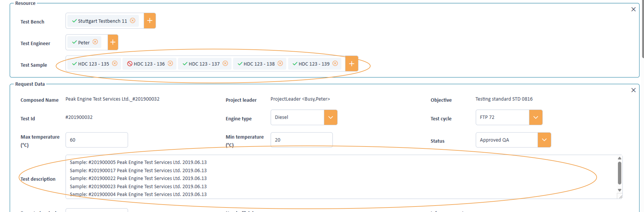Click the FTP 72 test cycle field
This screenshot has width=644, height=212.
(x=503, y=117)
